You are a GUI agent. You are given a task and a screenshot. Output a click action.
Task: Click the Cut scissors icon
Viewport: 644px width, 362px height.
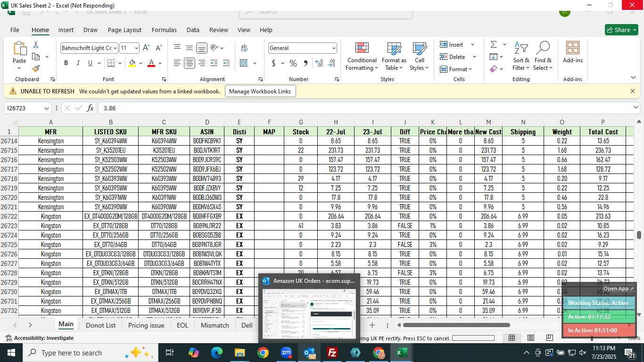point(36,44)
